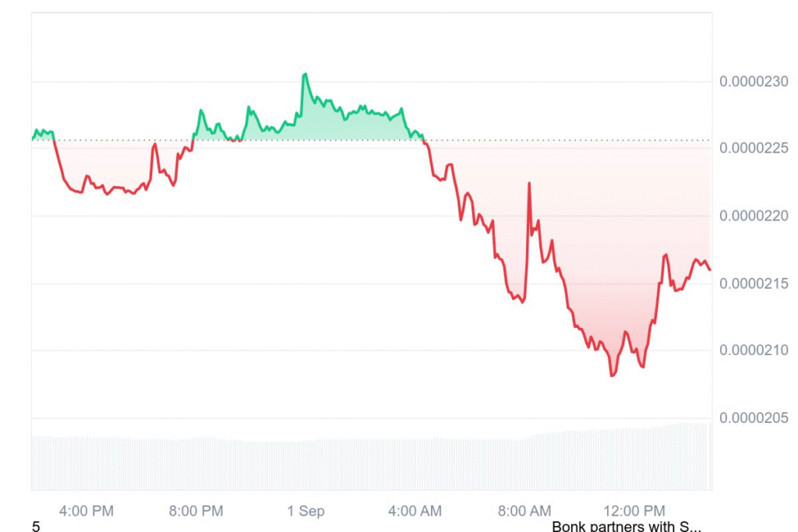Viewport: 798px width, 532px height.
Task: Select the 8:00 PM time axis label
Action: [196, 511]
